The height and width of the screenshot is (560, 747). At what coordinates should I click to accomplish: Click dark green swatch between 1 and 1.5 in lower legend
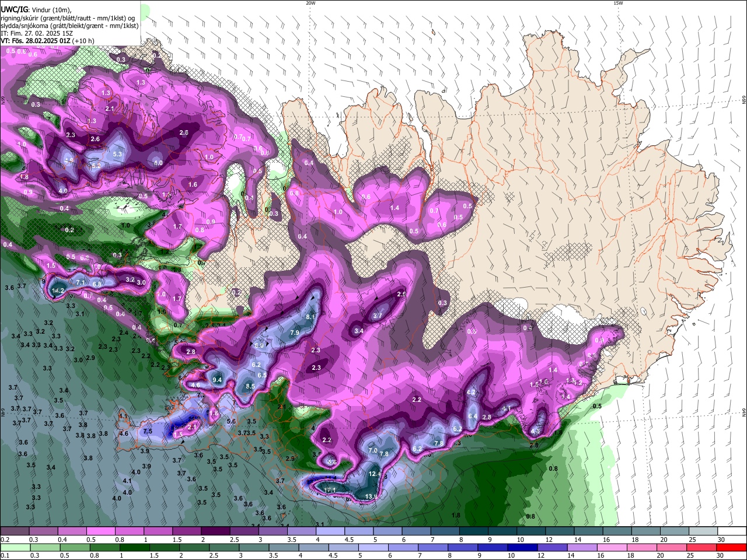tap(135, 547)
